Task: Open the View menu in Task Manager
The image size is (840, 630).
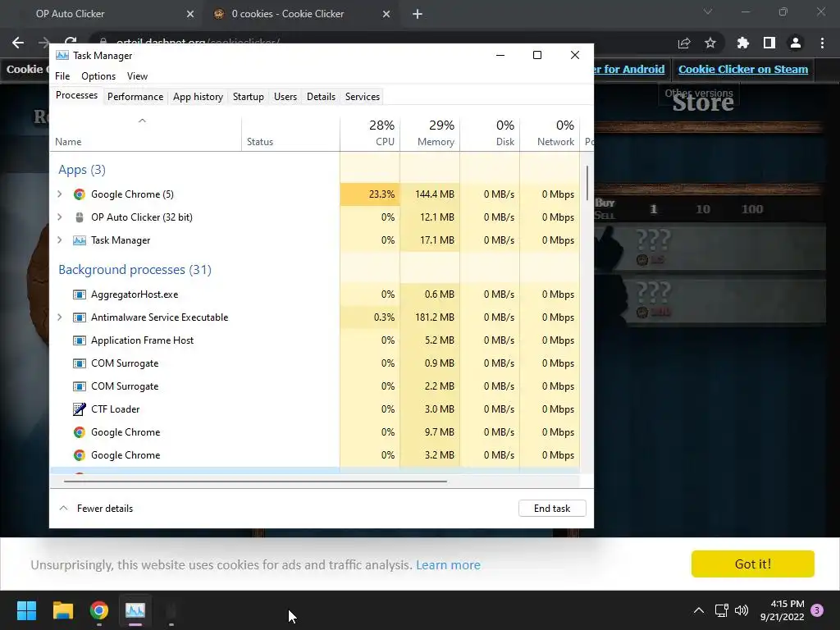Action: pos(137,76)
